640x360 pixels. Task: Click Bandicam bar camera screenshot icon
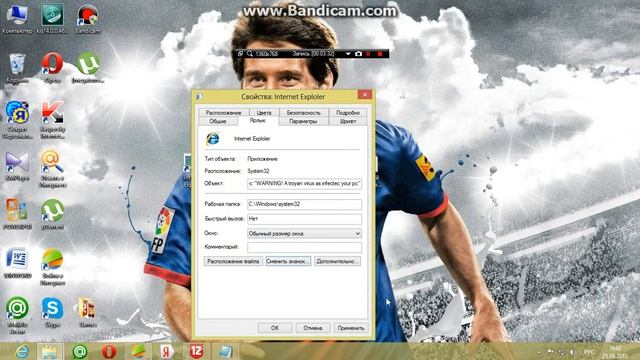coord(358,53)
